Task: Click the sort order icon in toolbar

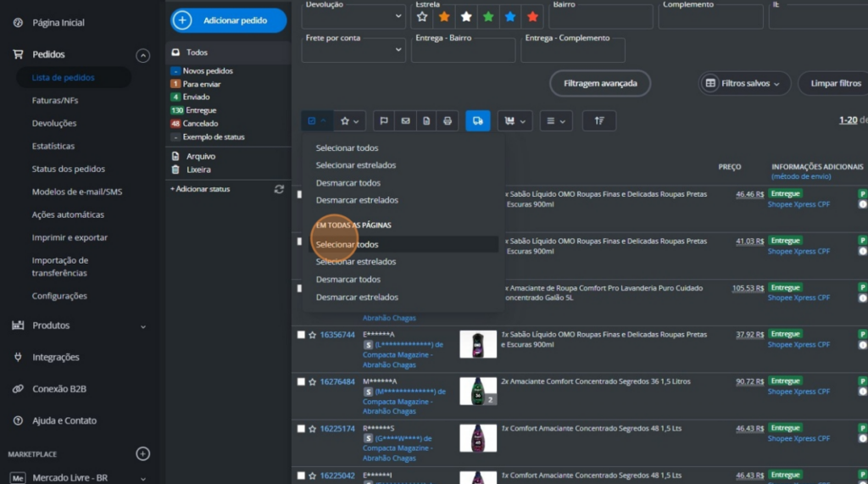Action: click(x=599, y=121)
